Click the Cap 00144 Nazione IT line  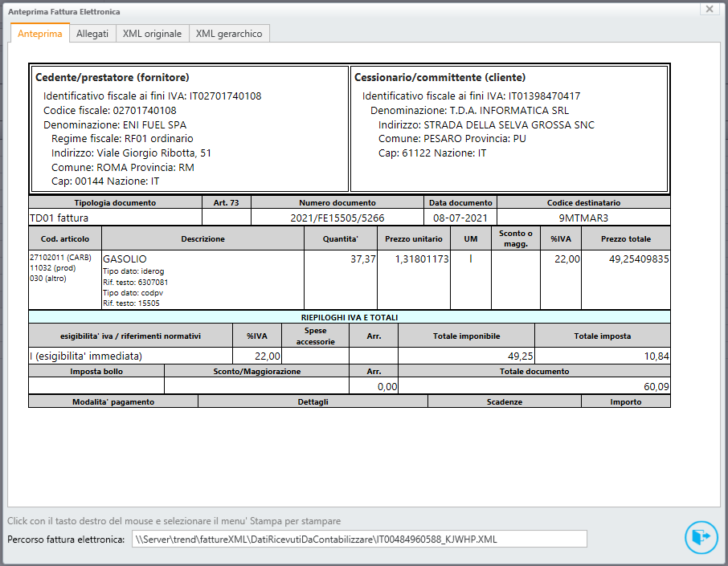[x=105, y=181]
